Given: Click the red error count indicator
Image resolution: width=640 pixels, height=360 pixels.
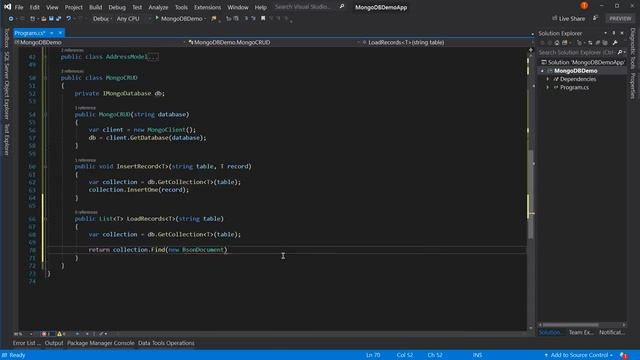Looking at the screenshot, I should pos(46,334).
